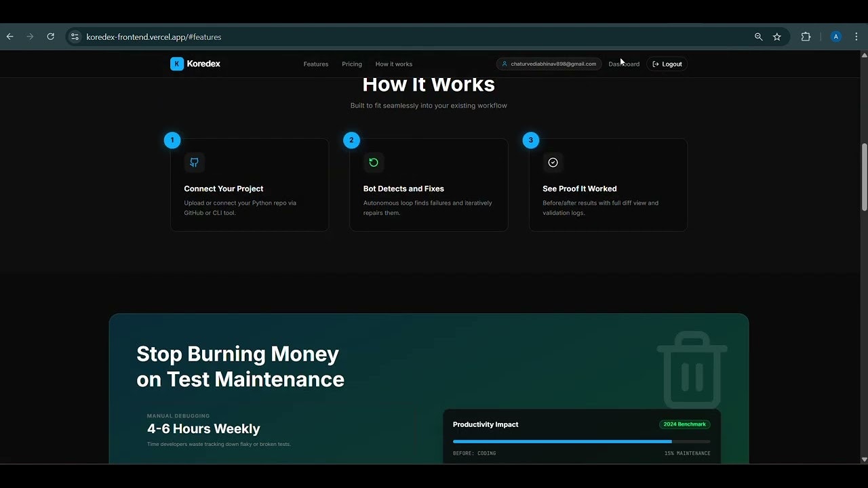The height and width of the screenshot is (488, 868).
Task: Click the GitHub icon in Connect Your Project card
Action: [194, 163]
